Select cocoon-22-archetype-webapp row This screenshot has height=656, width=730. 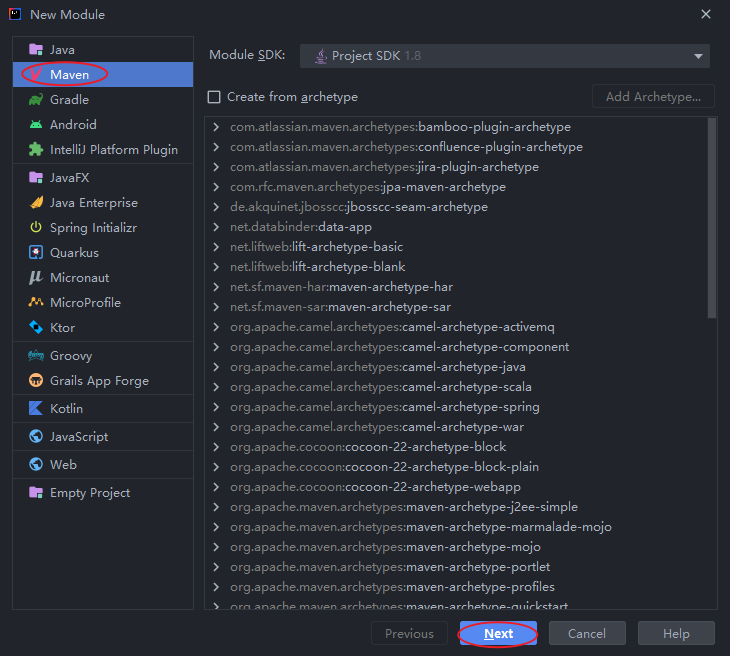click(x=456, y=487)
